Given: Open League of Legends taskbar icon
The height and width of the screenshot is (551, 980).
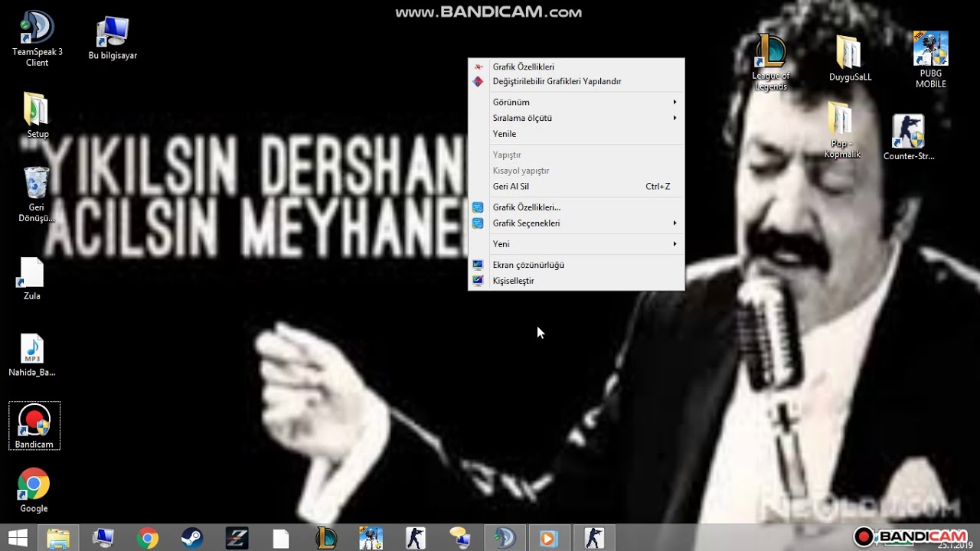Looking at the screenshot, I should point(325,538).
